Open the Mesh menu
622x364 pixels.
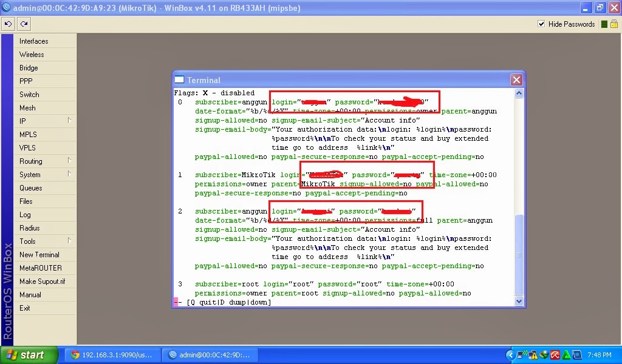[45, 108]
